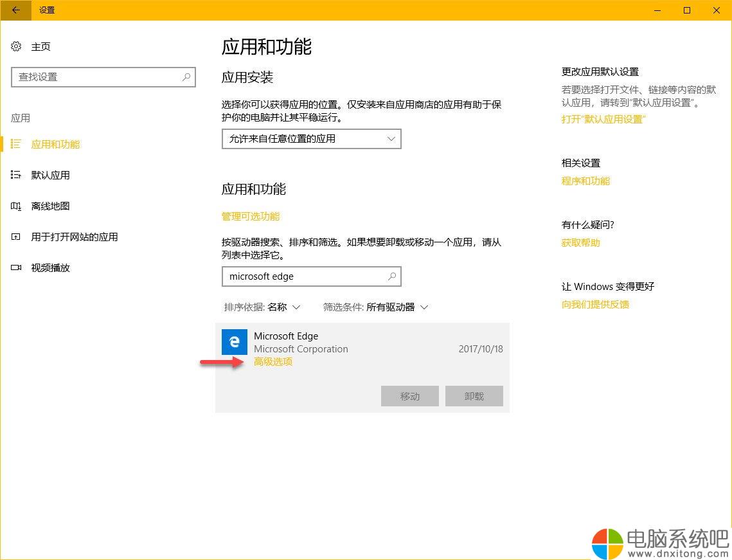Click the 查找设置 search field

[103, 77]
